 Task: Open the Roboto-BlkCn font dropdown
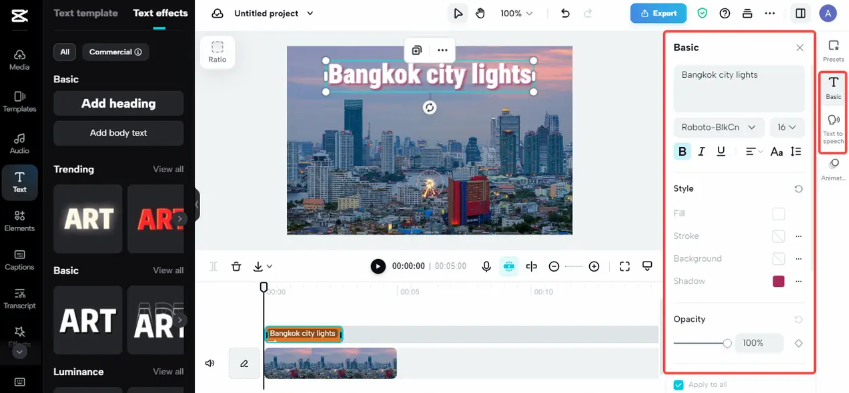[x=718, y=127]
